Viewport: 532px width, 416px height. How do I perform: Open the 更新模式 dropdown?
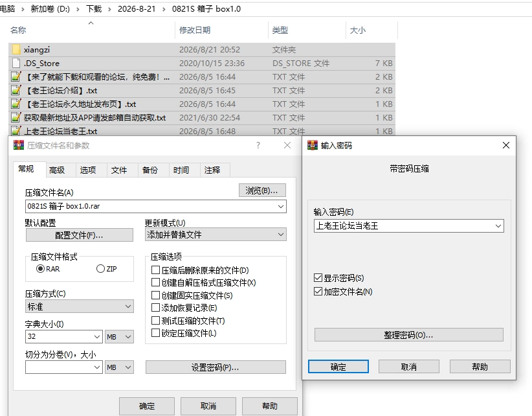216,235
